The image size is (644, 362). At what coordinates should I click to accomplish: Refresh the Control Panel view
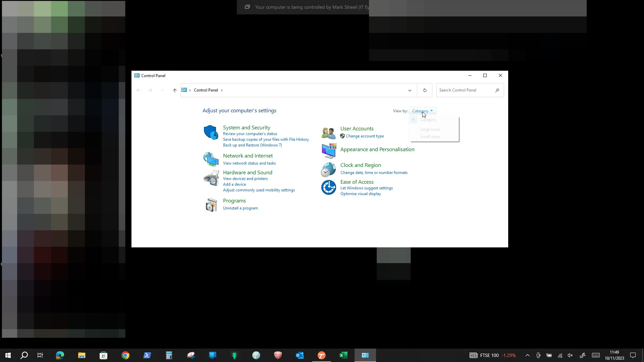pos(425,90)
